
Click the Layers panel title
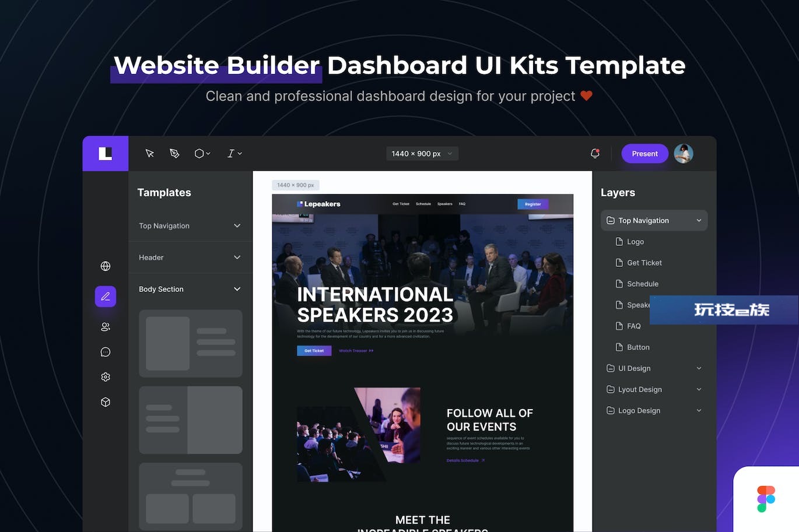click(618, 192)
